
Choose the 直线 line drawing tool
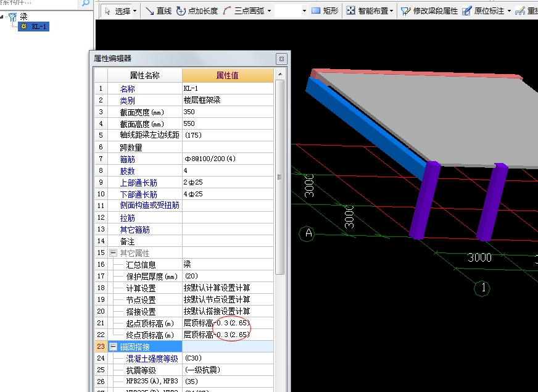158,11
